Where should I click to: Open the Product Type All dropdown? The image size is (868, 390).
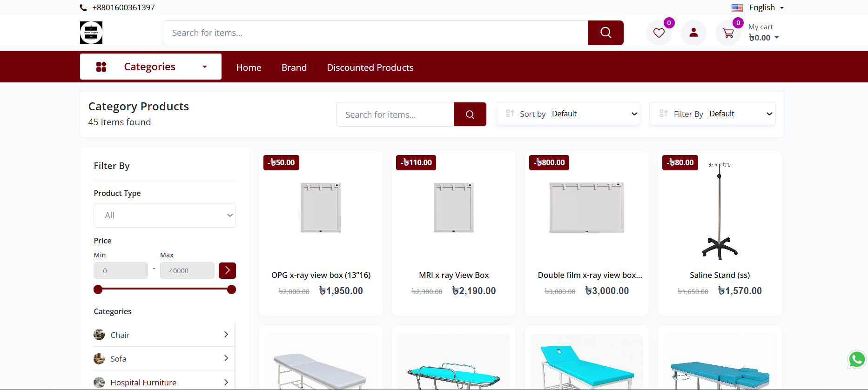[x=165, y=215]
